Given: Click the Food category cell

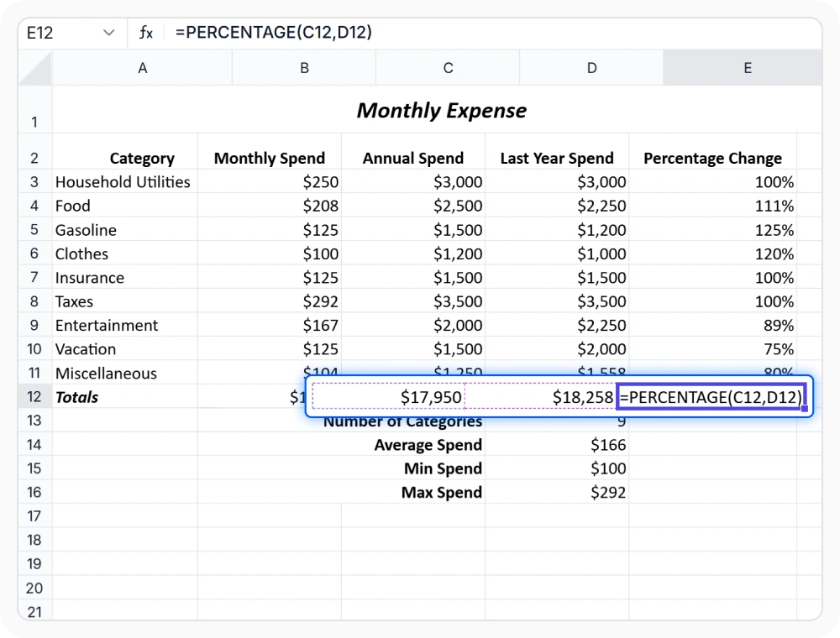Looking at the screenshot, I should (x=125, y=206).
